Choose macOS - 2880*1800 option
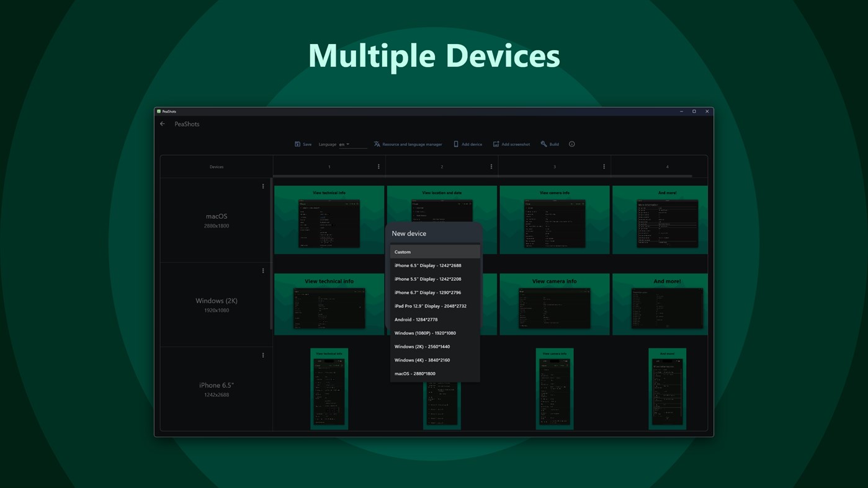This screenshot has height=488, width=868. pyautogui.click(x=435, y=373)
